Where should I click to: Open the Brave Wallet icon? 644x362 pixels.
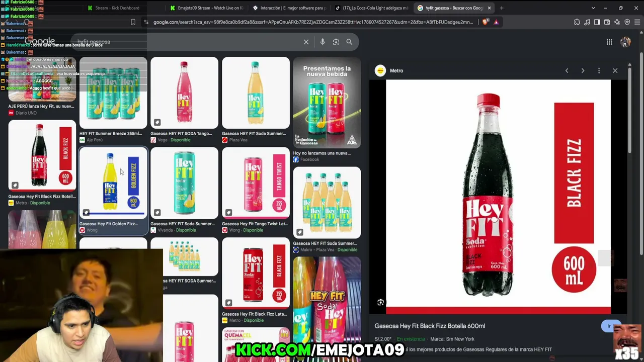(607, 22)
